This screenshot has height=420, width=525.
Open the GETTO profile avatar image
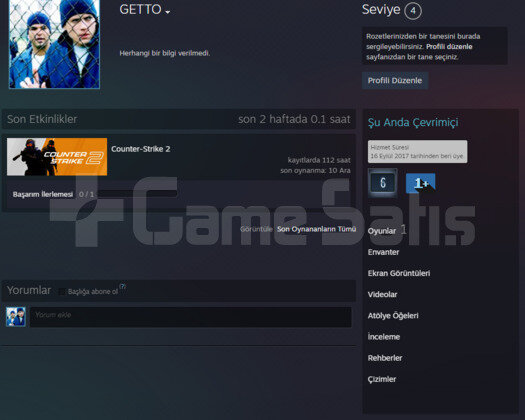pos(54,44)
